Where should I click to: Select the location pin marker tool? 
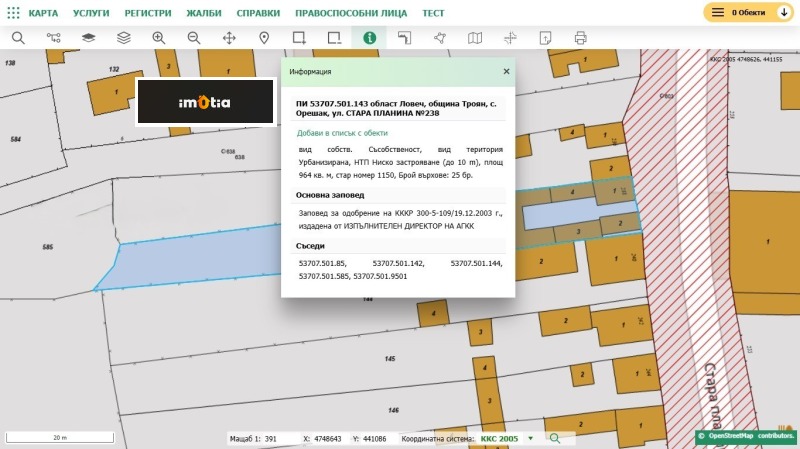[264, 38]
